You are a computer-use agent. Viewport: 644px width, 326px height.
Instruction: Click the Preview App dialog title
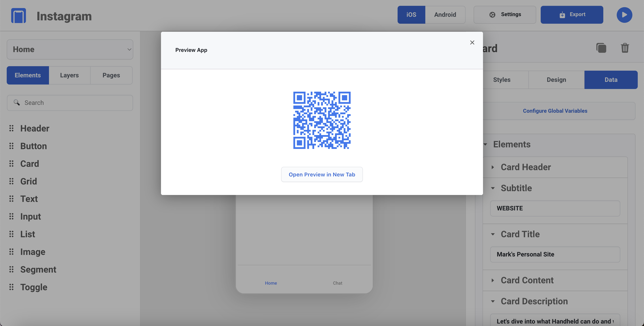pos(191,50)
